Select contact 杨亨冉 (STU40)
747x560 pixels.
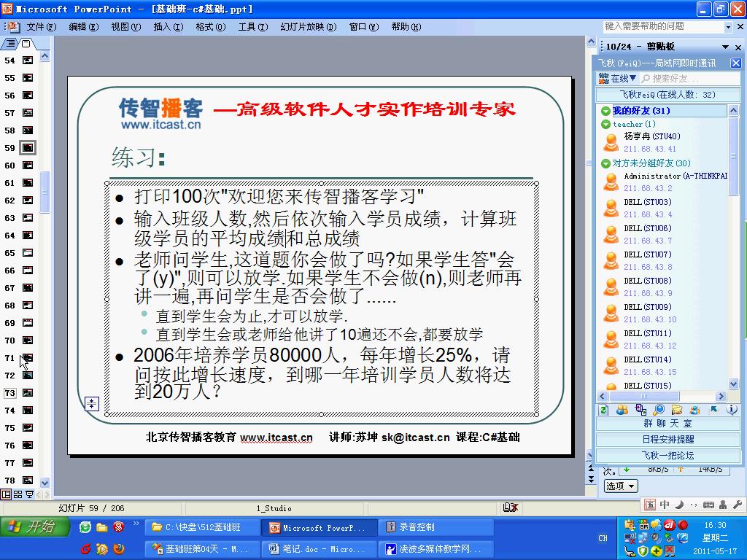point(665,142)
